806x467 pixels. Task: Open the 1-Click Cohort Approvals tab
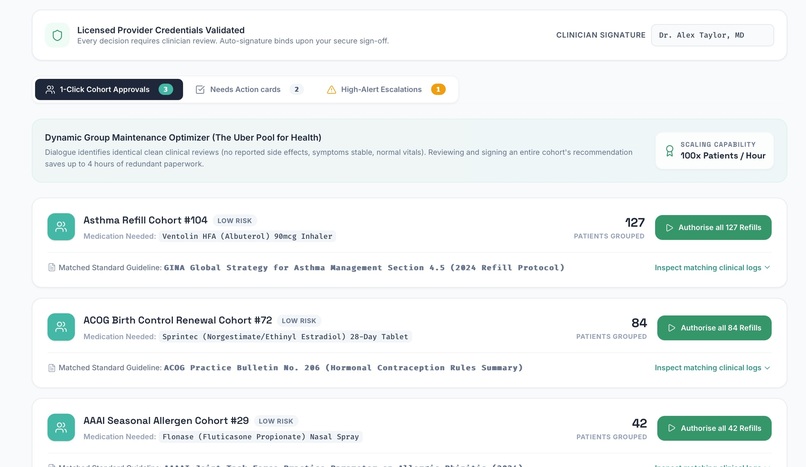pyautogui.click(x=109, y=89)
